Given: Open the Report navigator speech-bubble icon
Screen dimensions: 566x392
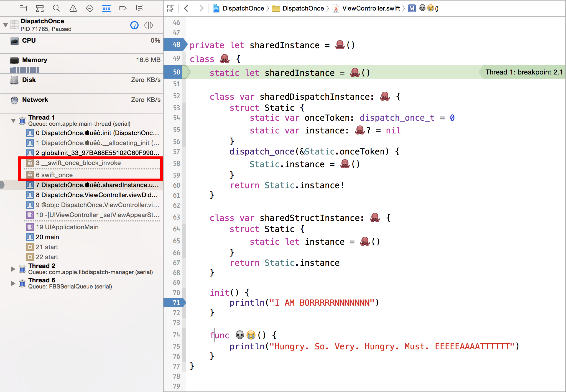Looking at the screenshot, I should tap(139, 8).
